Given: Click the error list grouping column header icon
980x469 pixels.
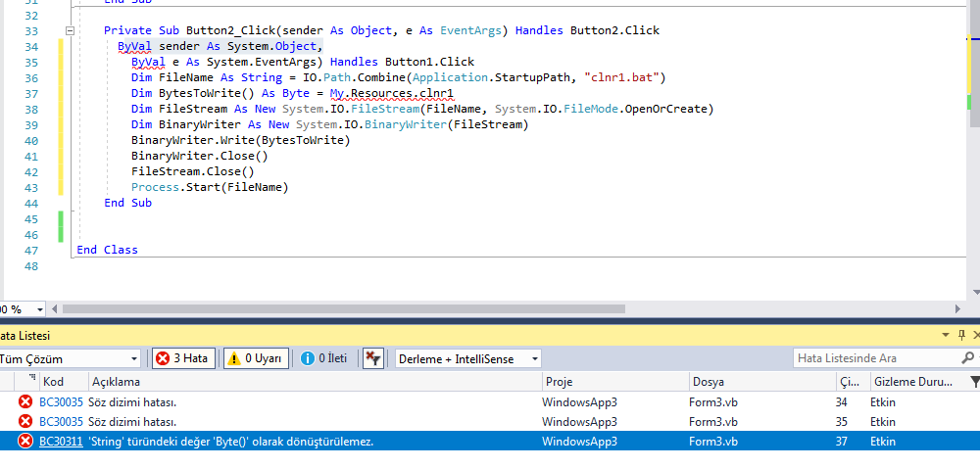Looking at the screenshot, I should coord(32,379).
